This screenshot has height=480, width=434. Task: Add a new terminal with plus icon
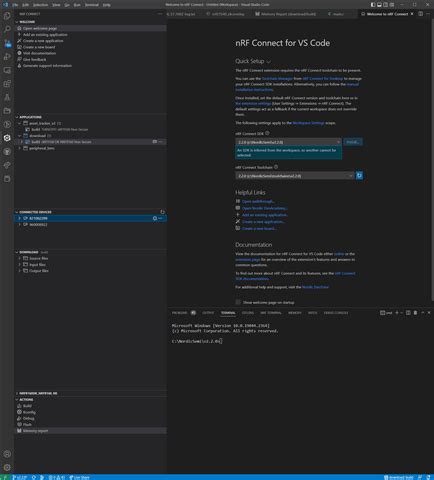tap(397, 313)
